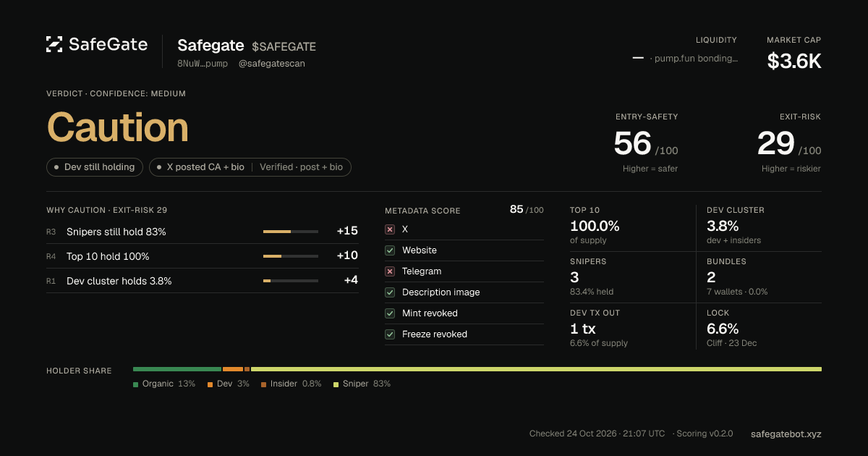Click the Sniper legend swatch
Image resolution: width=868 pixels, height=456 pixels.
336,384
